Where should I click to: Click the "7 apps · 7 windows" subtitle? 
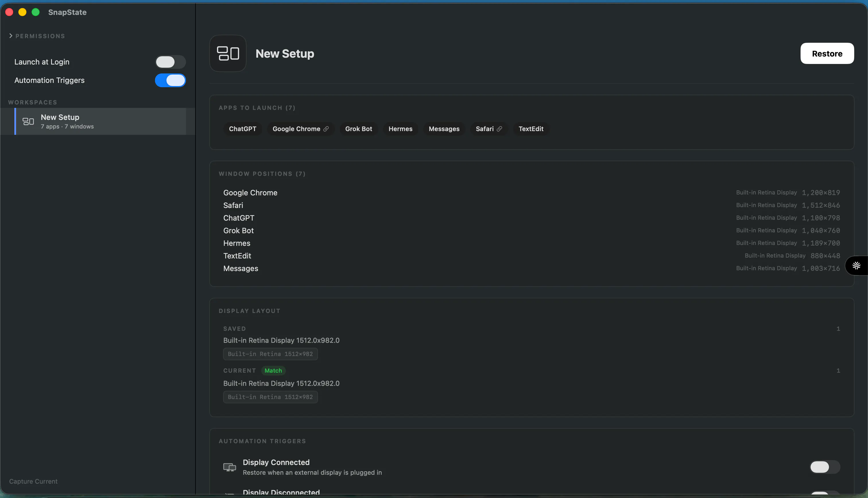coord(67,127)
